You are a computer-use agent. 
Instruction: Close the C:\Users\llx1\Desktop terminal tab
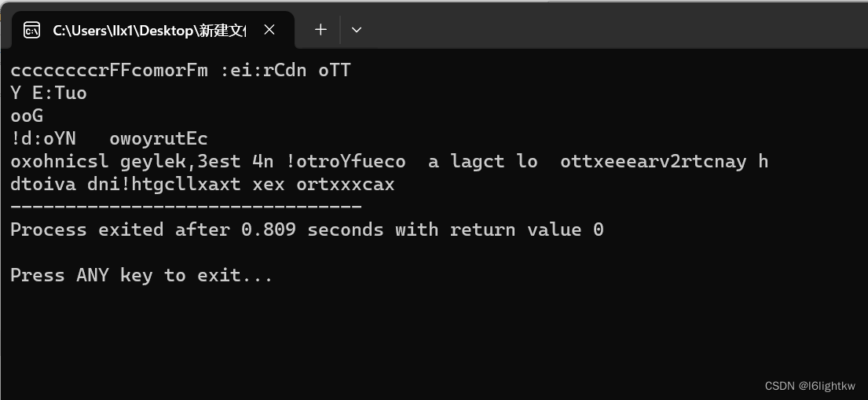(x=269, y=30)
